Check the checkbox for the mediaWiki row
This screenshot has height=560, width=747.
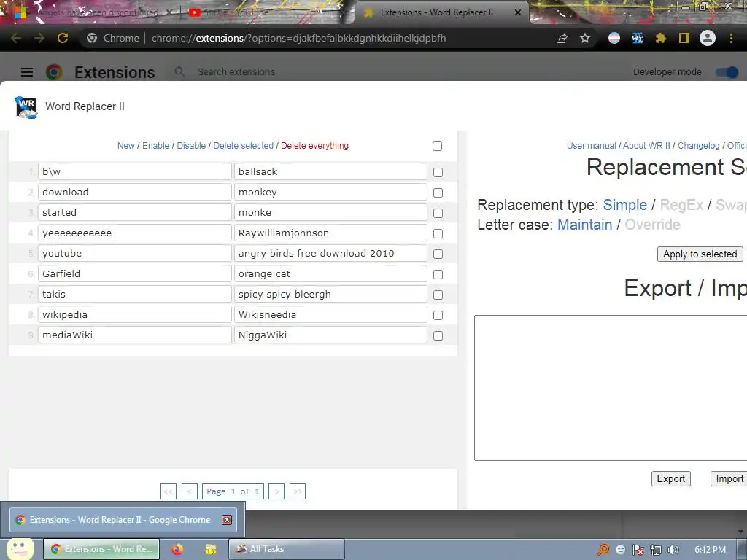point(438,335)
